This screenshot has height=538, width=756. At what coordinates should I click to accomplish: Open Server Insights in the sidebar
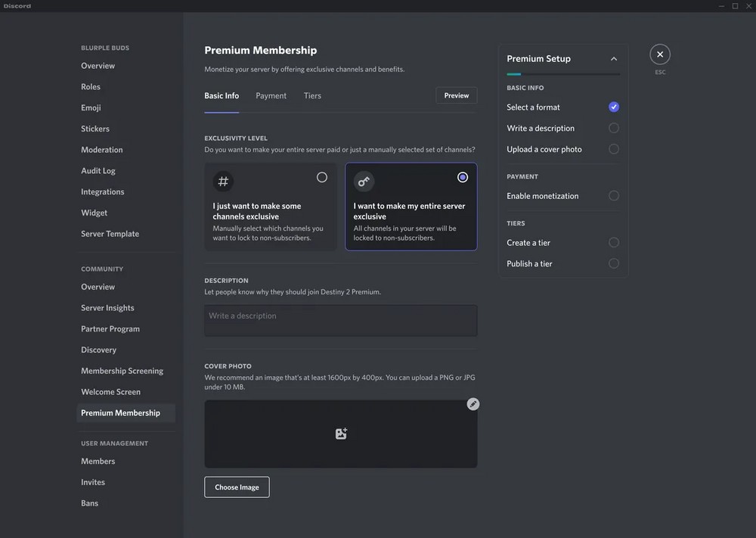tap(107, 308)
